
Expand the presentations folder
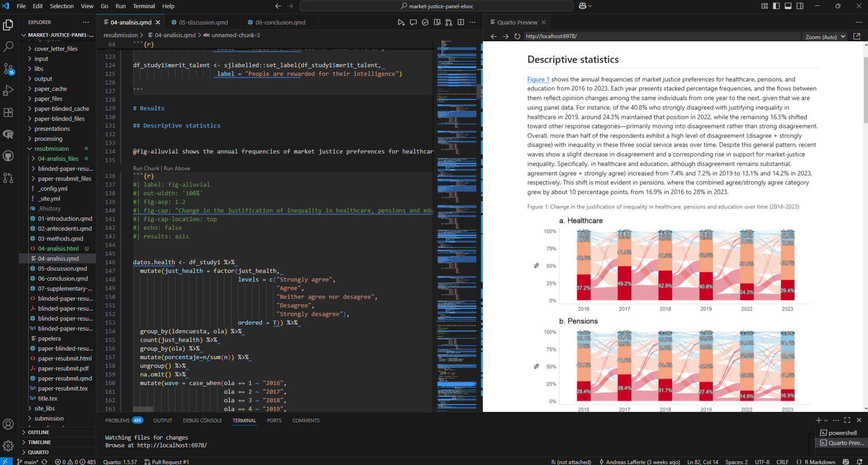(52, 129)
